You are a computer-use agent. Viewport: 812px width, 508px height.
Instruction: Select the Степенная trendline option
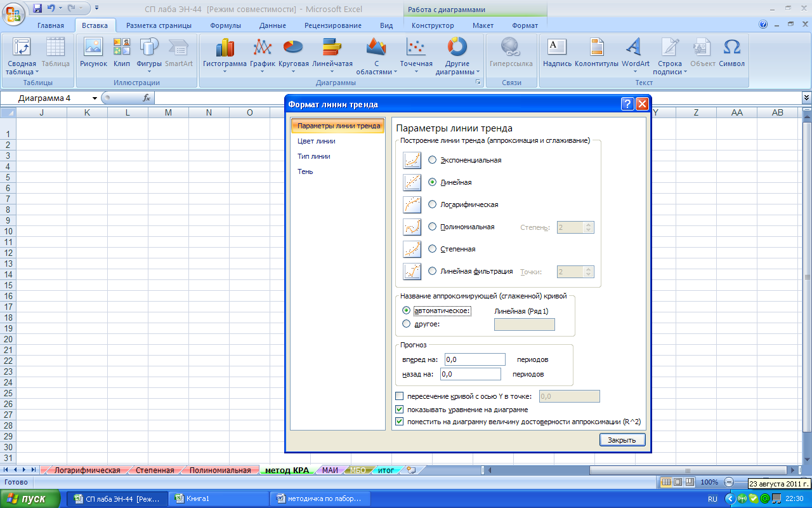click(x=433, y=249)
